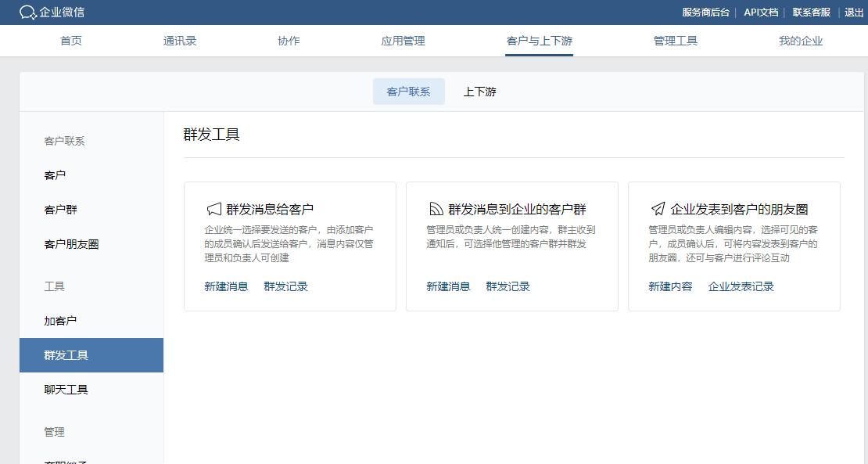Click 新建消息 under 群发消息给客户

(225, 286)
